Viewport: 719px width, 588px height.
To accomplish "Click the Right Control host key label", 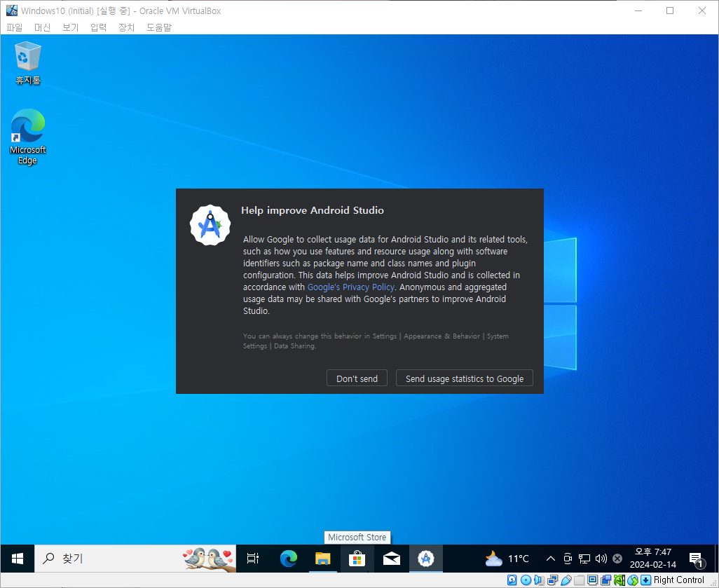I will pos(678,580).
